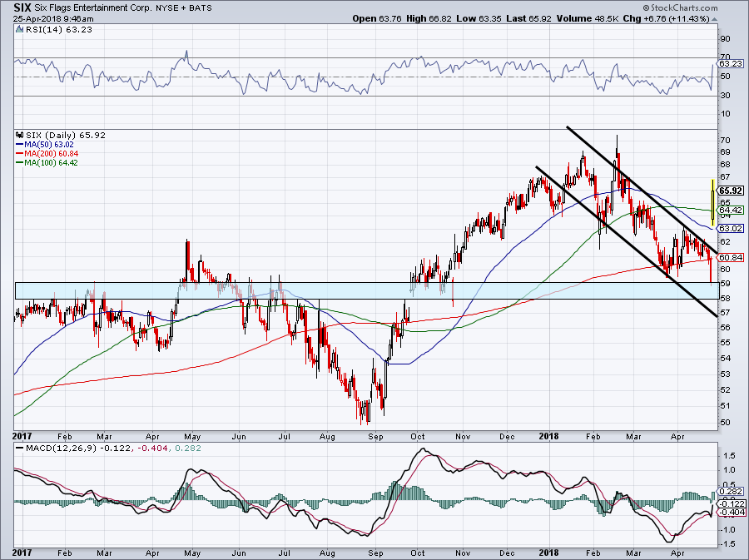Click the 2018 label under the price chart
Viewport: 749px width, 560px height.
pos(549,436)
